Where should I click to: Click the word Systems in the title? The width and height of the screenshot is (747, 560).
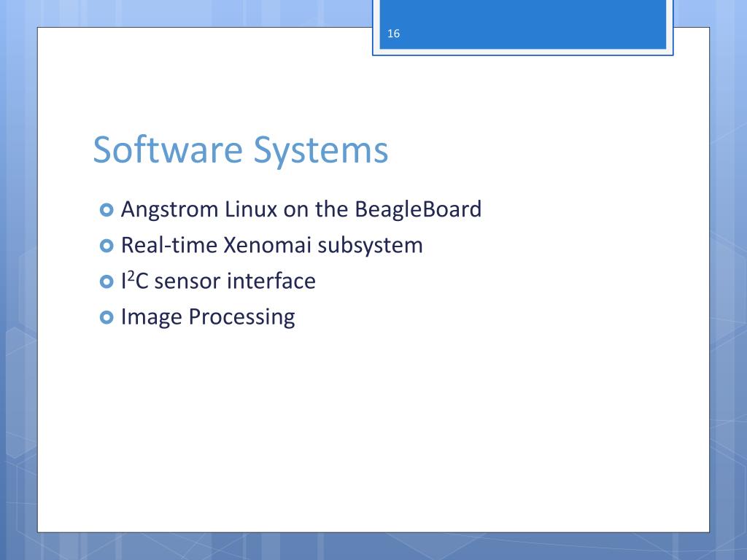(x=321, y=150)
